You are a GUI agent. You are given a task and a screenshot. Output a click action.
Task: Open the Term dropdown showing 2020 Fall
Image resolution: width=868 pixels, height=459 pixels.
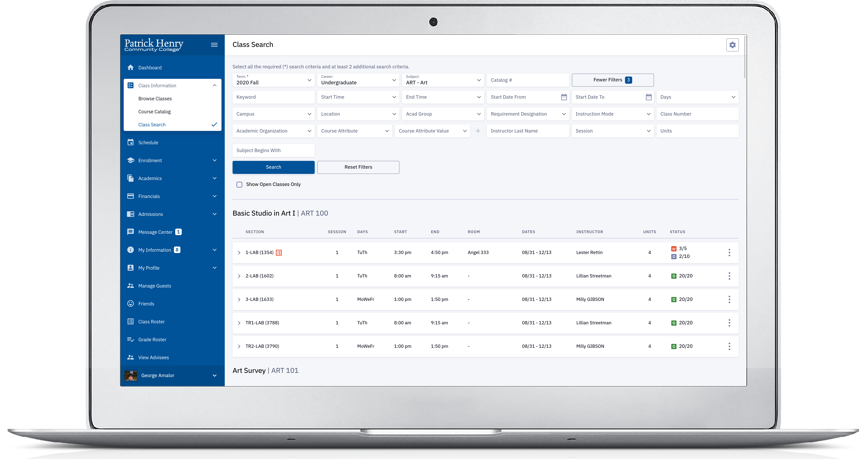(273, 80)
